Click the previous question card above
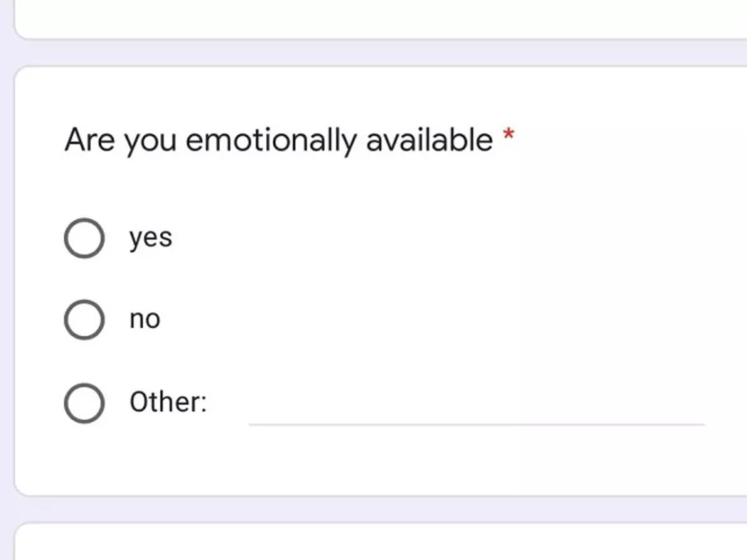This screenshot has width=747, height=560. (374, 19)
